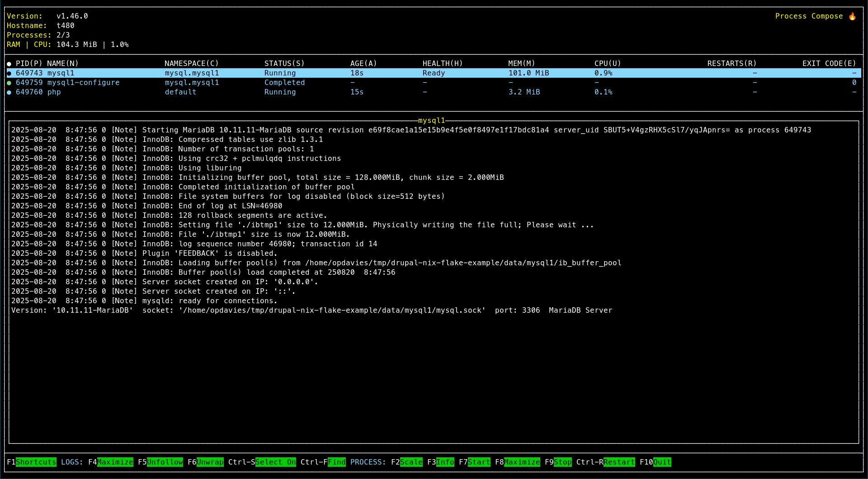Viewport: 868px width, 479px height.
Task: Click the flame icon beside Process Compose
Action: 852,16
